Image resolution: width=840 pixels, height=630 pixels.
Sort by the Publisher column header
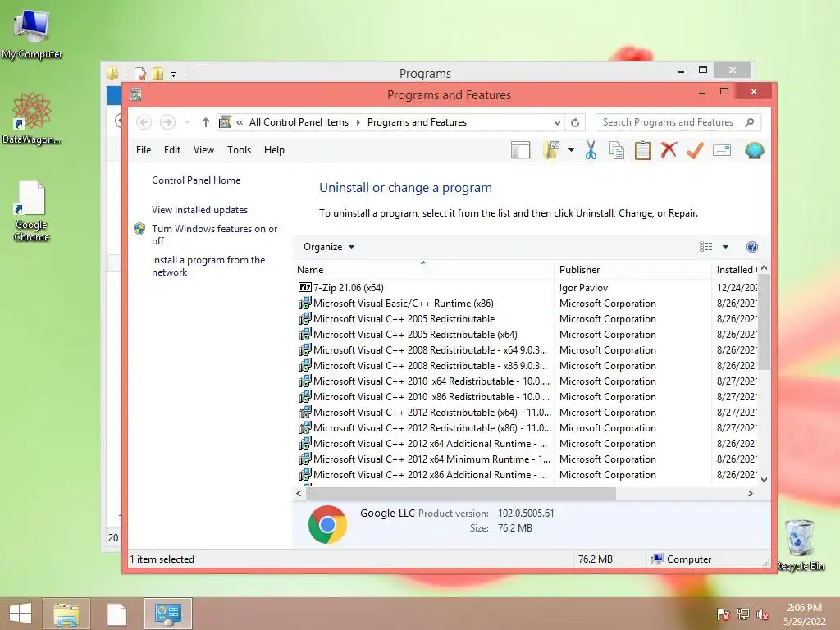[632, 270]
